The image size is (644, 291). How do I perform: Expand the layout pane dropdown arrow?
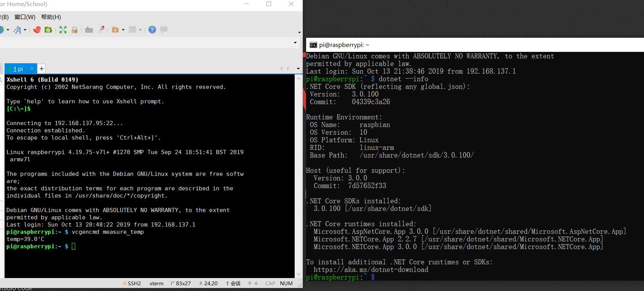[140, 30]
